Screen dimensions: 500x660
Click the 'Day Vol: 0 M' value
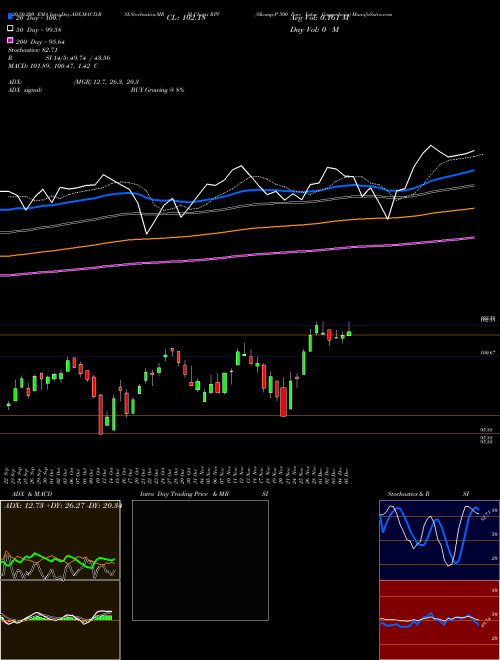point(314,30)
